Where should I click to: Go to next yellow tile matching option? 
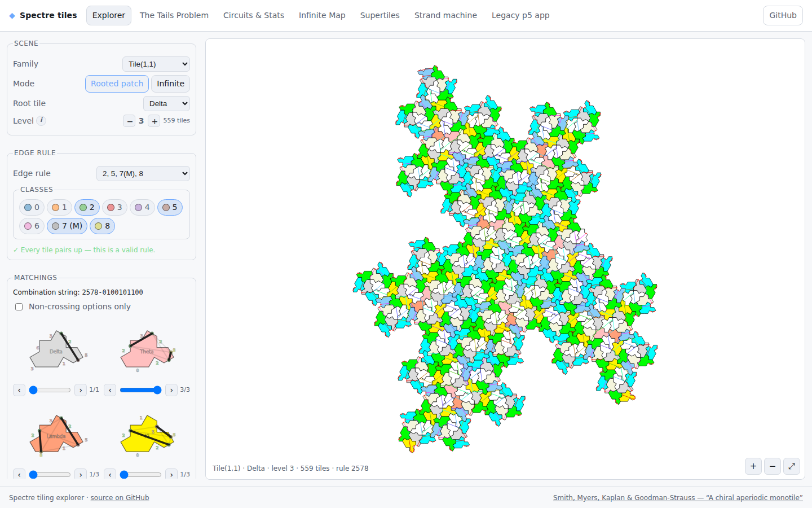(x=171, y=475)
